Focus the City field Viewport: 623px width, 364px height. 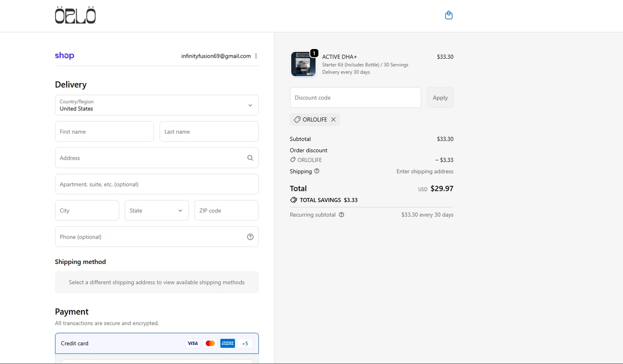point(87,210)
